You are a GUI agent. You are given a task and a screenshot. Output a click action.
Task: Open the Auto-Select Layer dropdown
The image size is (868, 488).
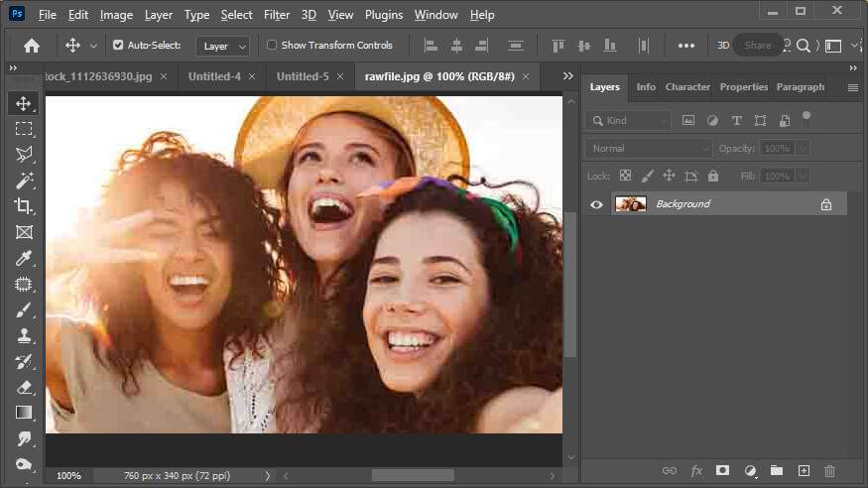tap(222, 46)
